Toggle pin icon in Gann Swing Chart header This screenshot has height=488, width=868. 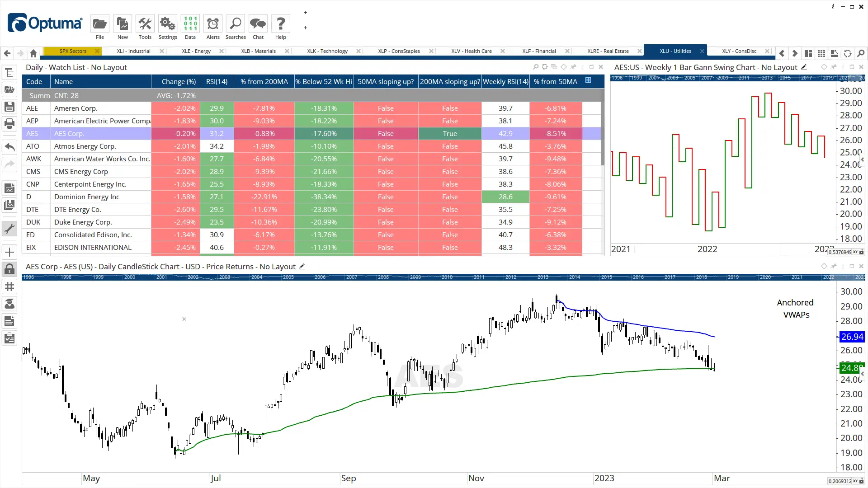pos(834,67)
